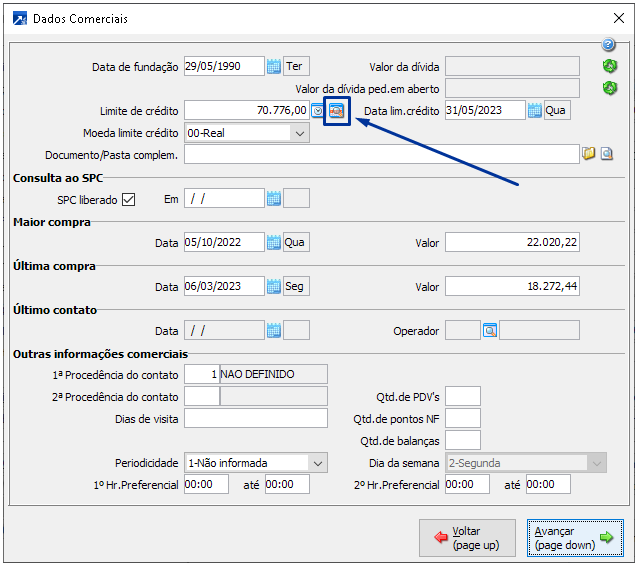Open calendar for Data de fundação
639x567 pixels.
tap(273, 67)
